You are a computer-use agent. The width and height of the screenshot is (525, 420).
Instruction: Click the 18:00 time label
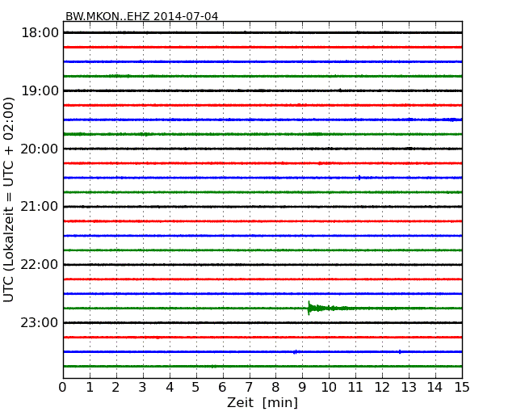(40, 33)
